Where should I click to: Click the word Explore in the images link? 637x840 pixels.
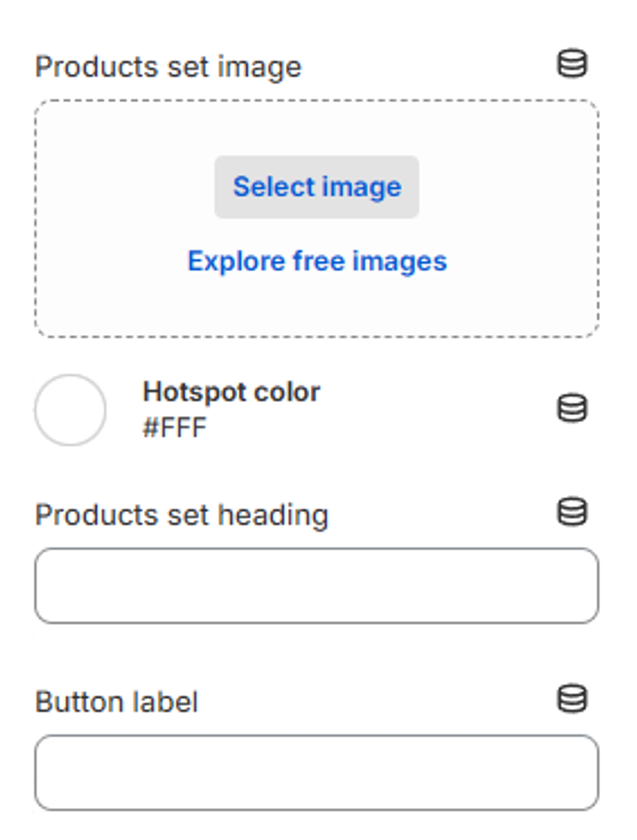tap(236, 261)
